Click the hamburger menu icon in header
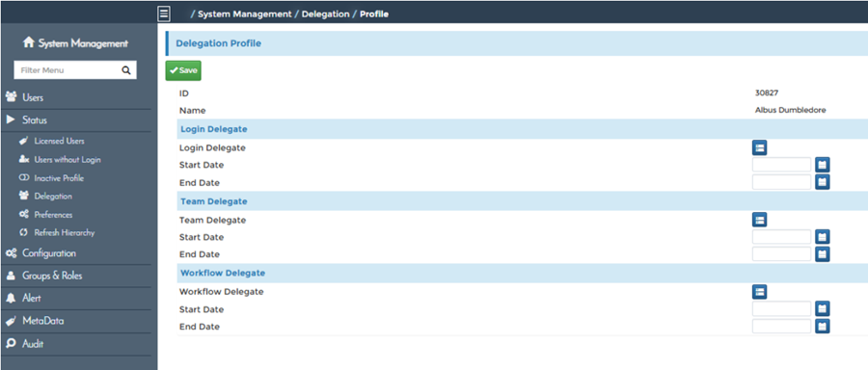868x370 pixels. pyautogui.click(x=164, y=13)
